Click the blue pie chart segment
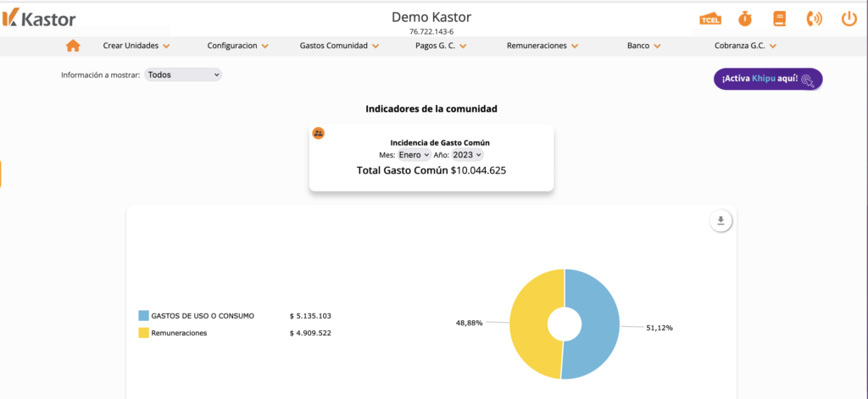868x399 pixels. [601, 324]
